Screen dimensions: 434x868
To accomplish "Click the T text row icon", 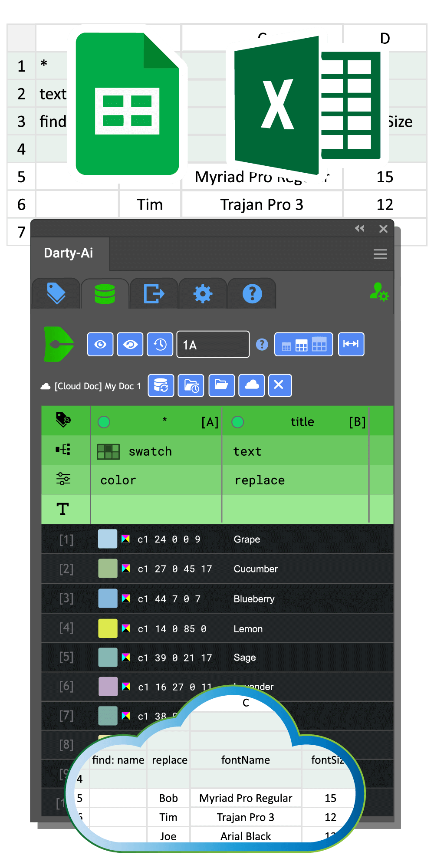I will point(63,509).
